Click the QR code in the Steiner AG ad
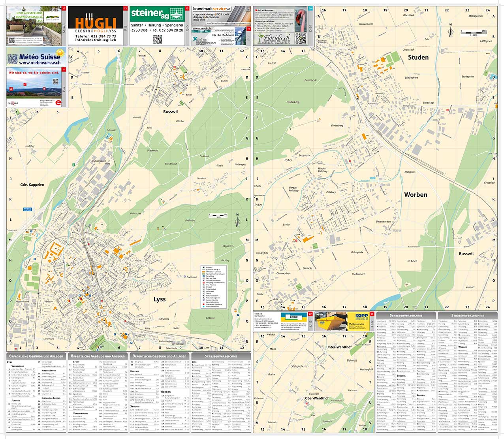Image resolution: width=504 pixels, height=439 pixels. (157, 39)
